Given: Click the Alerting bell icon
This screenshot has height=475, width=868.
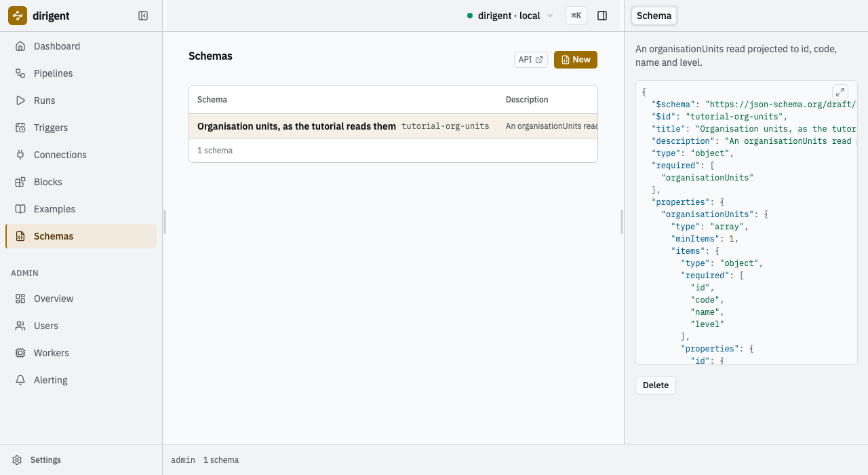Looking at the screenshot, I should click(20, 380).
